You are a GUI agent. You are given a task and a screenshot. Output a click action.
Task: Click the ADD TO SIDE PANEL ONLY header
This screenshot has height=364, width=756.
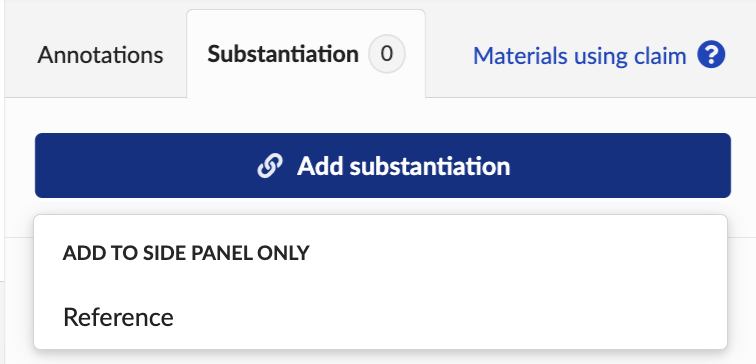[x=186, y=253]
